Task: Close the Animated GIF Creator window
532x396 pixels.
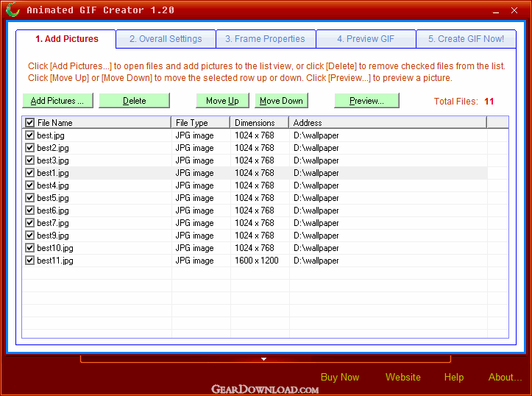Action: click(514, 10)
